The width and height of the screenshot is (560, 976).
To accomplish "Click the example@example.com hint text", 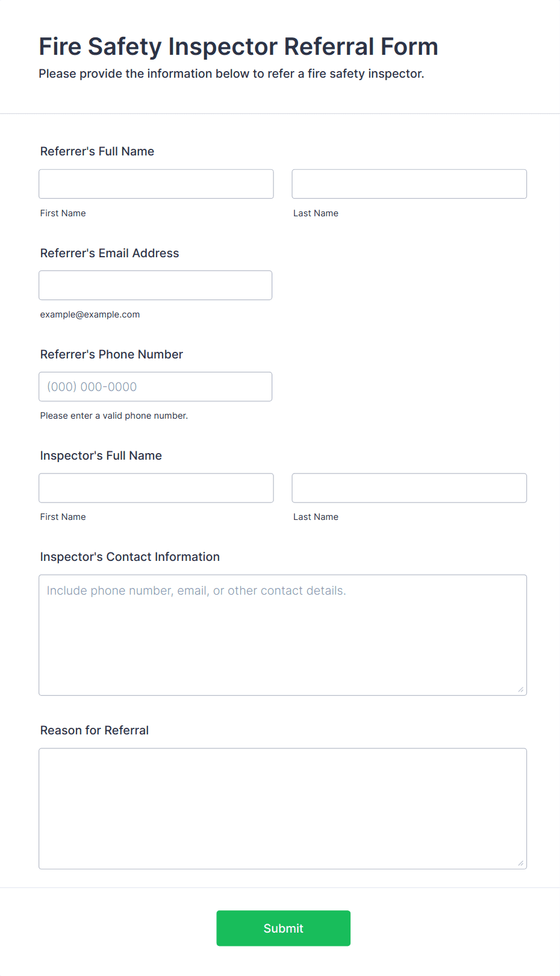I will [x=90, y=314].
